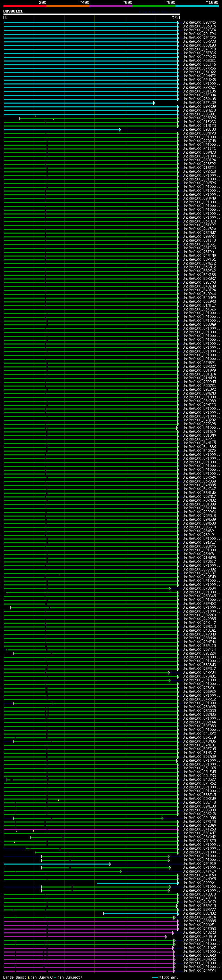Select hit label UniRef100_A5BGE1
This screenshot has width=222, height=980.
coord(199,60)
